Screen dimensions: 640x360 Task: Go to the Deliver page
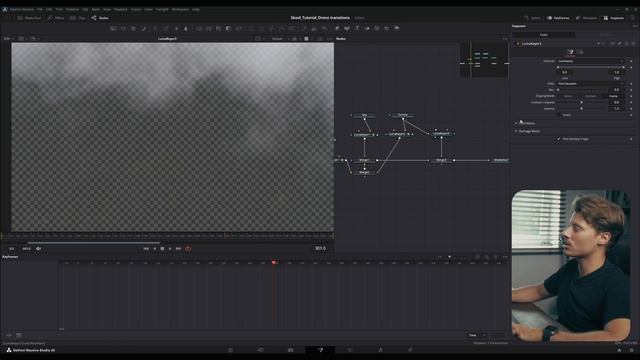[x=410, y=350]
